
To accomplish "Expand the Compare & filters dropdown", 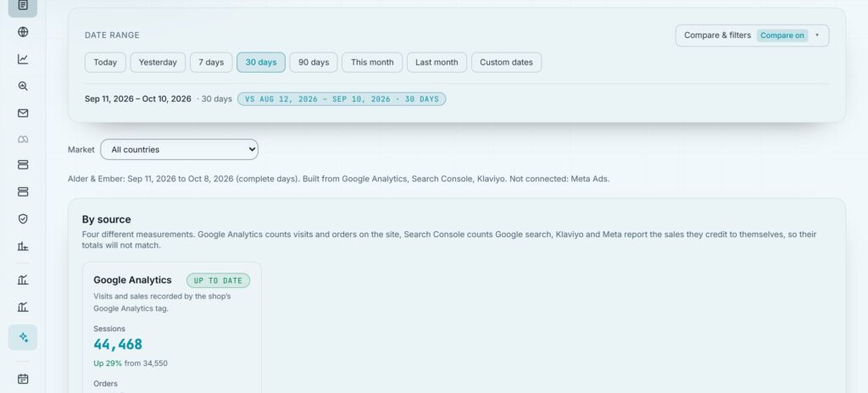I will (752, 36).
